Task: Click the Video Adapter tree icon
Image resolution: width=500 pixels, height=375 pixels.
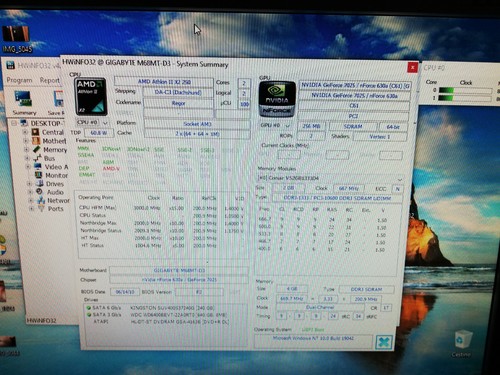Action: coord(38,166)
